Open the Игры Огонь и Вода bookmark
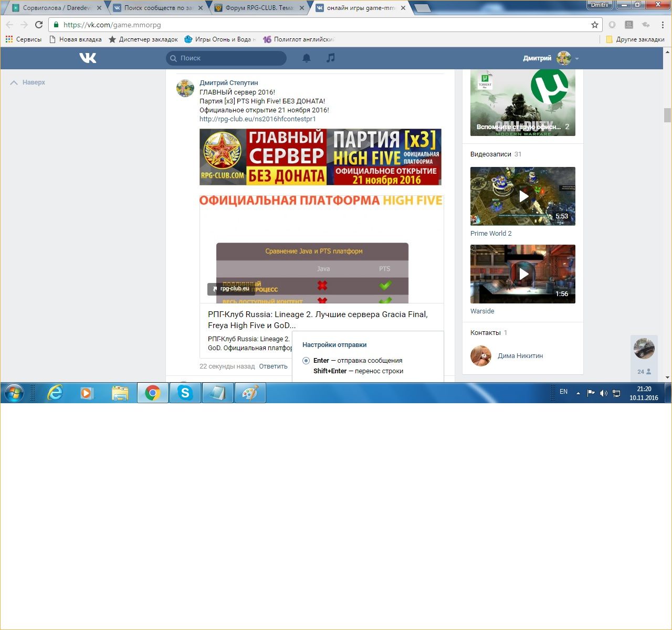This screenshot has width=672, height=630. [x=220, y=39]
